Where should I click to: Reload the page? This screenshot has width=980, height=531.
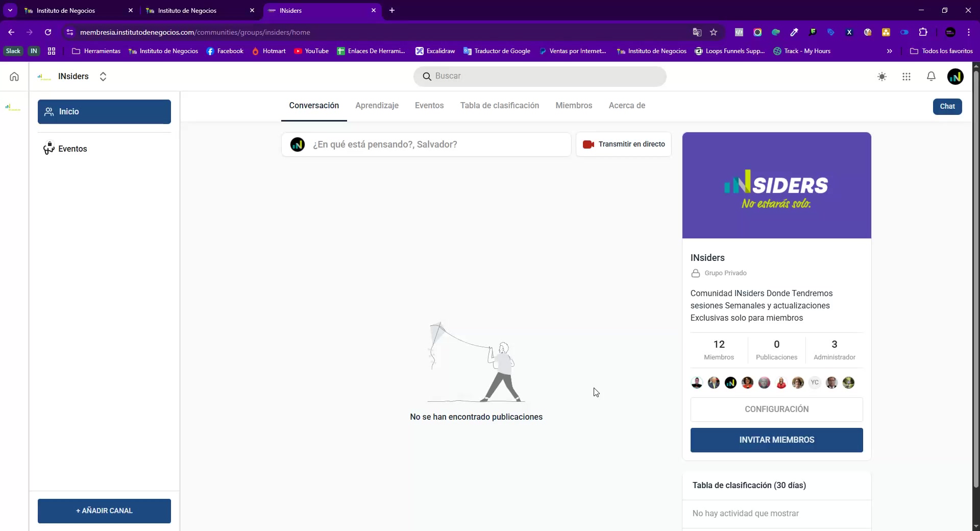click(48, 32)
